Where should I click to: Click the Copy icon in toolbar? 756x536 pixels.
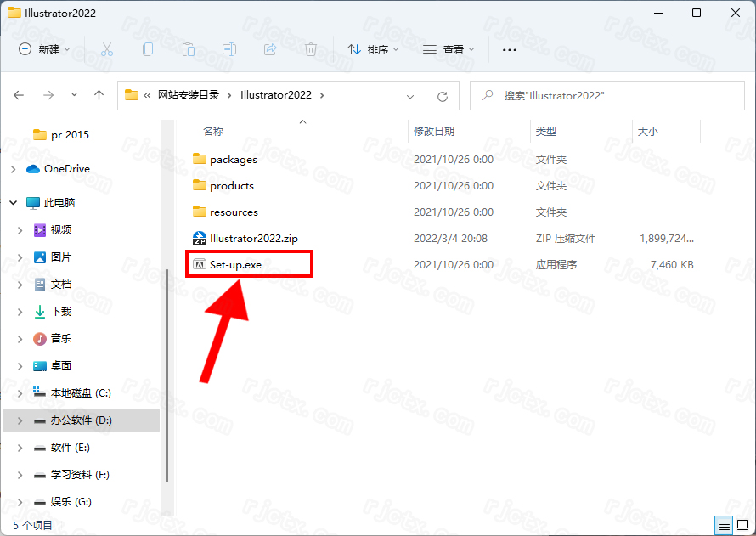coord(148,49)
